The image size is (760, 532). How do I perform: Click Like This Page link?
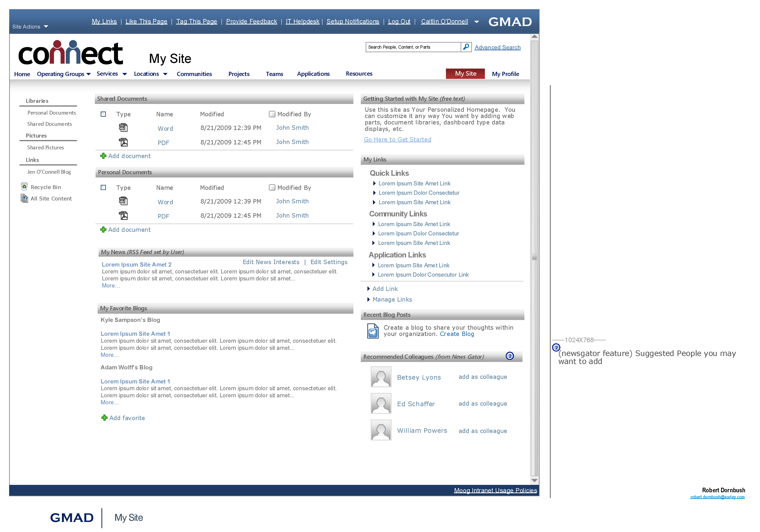click(x=146, y=22)
